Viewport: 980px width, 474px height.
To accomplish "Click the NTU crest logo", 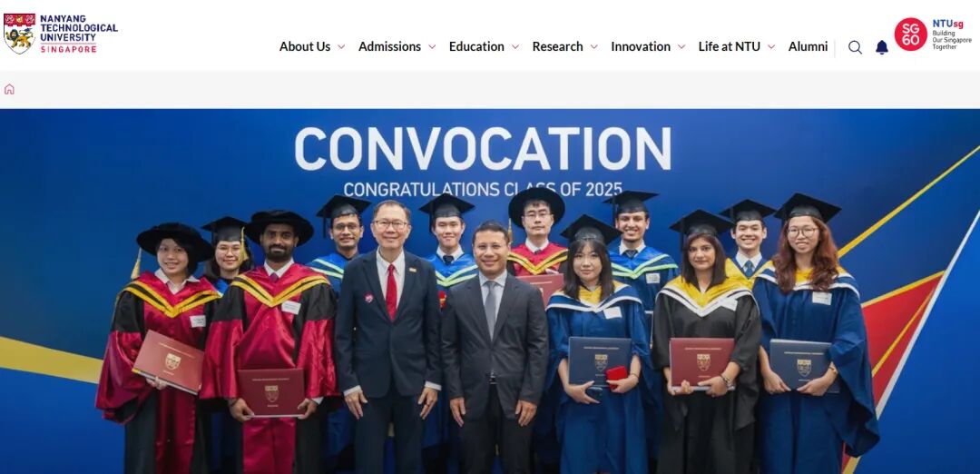I will tap(19, 34).
